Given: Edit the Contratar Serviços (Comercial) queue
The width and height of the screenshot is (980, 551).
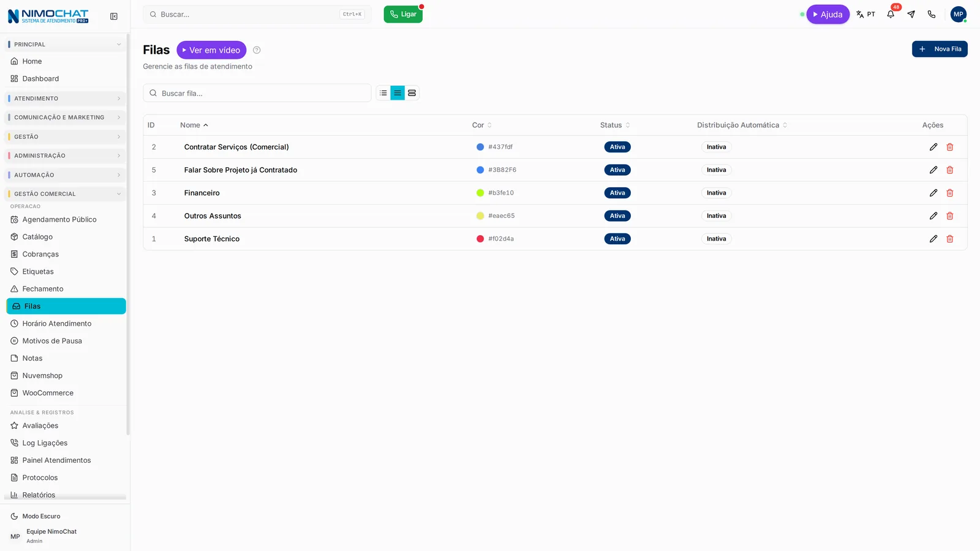Looking at the screenshot, I should (933, 147).
